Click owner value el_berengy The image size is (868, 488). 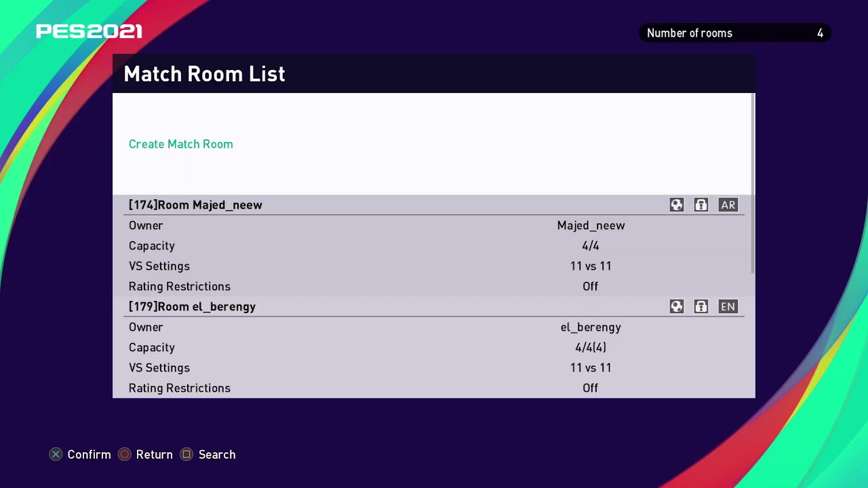[591, 327]
